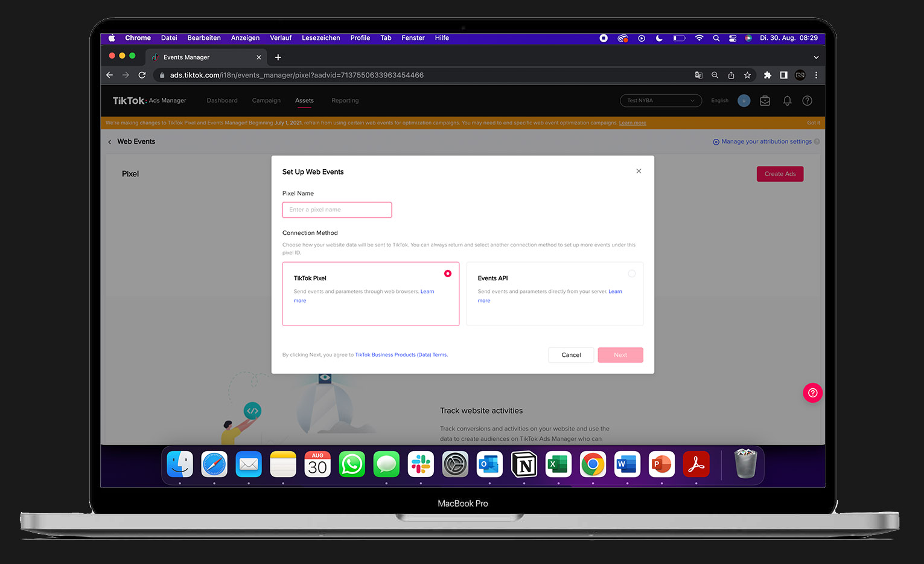The image size is (924, 564).
Task: Open the help question mark in header
Action: pyautogui.click(x=807, y=101)
